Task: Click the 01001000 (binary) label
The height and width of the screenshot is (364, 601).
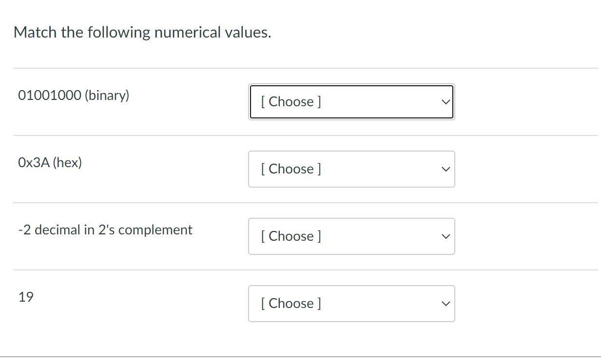Action: pyautogui.click(x=73, y=96)
